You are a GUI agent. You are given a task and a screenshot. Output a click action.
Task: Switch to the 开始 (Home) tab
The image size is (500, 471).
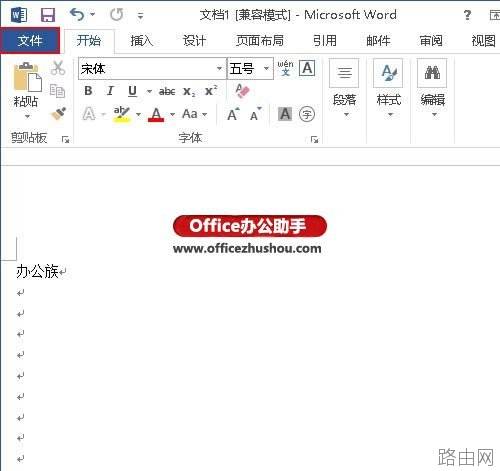pyautogui.click(x=89, y=41)
